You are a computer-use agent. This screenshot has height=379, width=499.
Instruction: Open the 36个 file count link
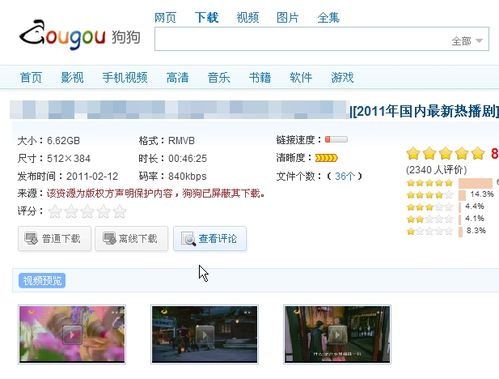click(x=345, y=176)
